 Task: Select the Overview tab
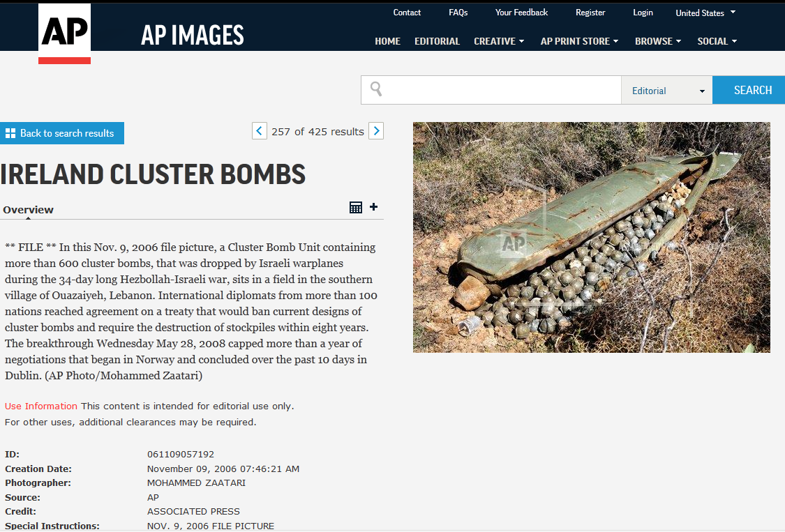[x=28, y=210]
